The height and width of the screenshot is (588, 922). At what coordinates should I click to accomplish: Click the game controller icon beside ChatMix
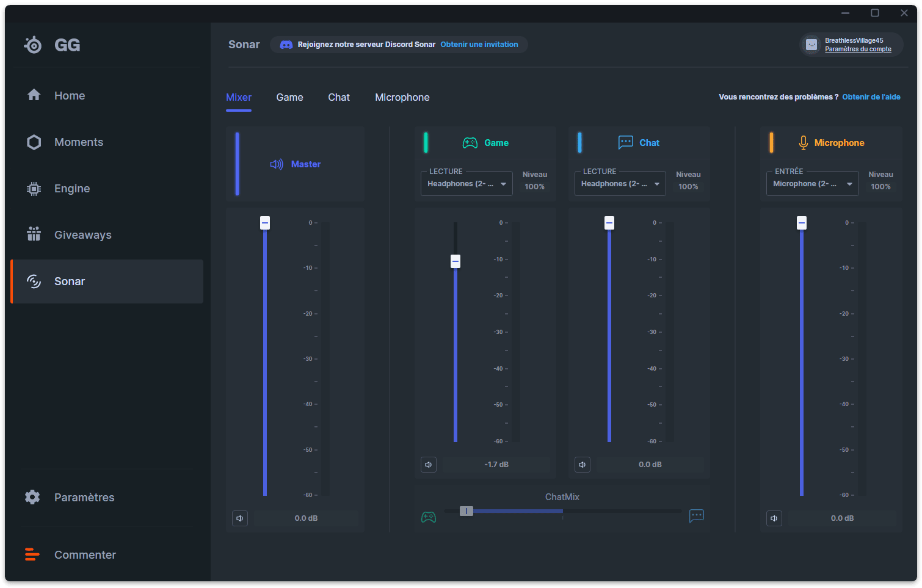(429, 517)
